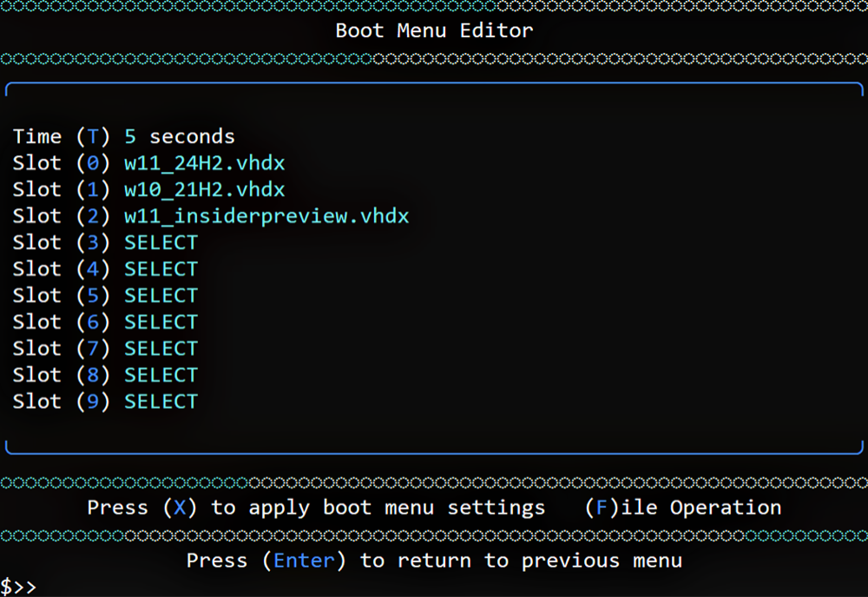Click the Slot (9) label

[x=62, y=402]
